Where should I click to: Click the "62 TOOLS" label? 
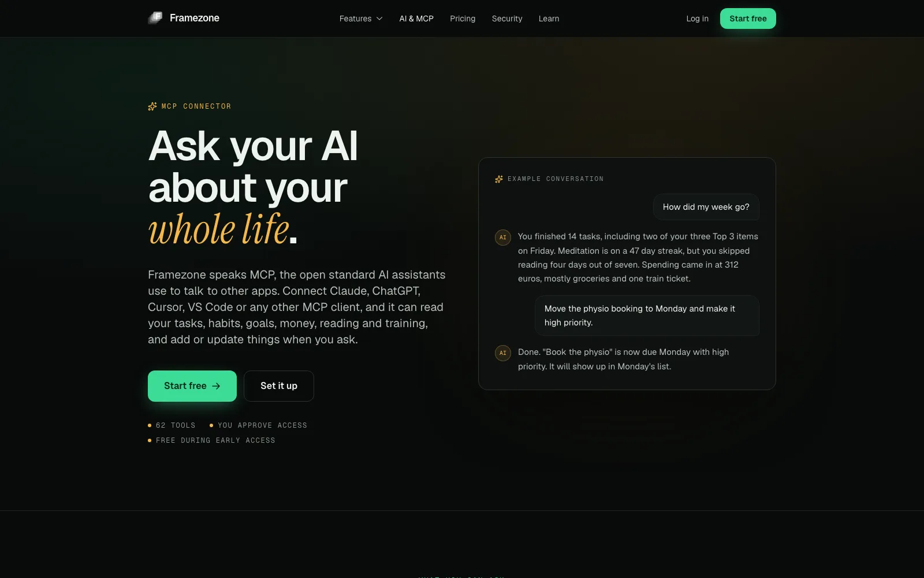pos(176,425)
